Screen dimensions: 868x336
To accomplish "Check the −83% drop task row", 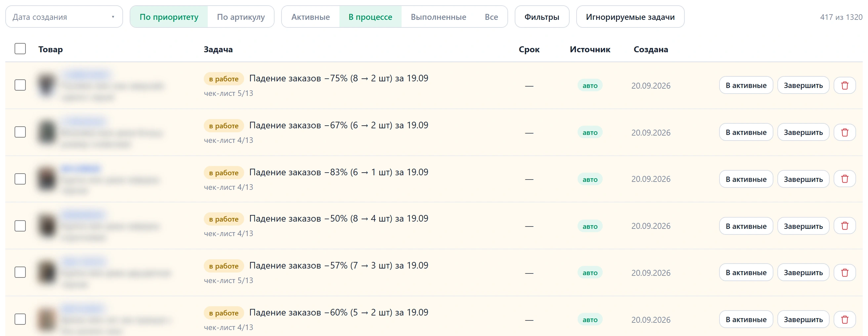I will (20, 179).
